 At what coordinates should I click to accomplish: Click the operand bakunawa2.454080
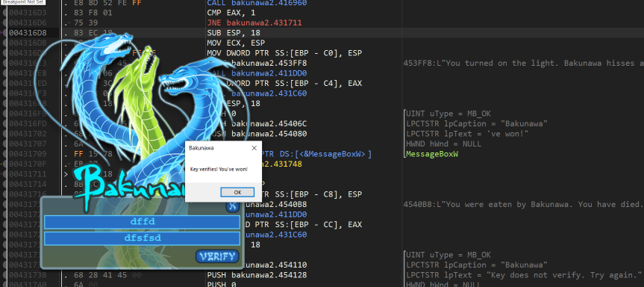(269, 134)
